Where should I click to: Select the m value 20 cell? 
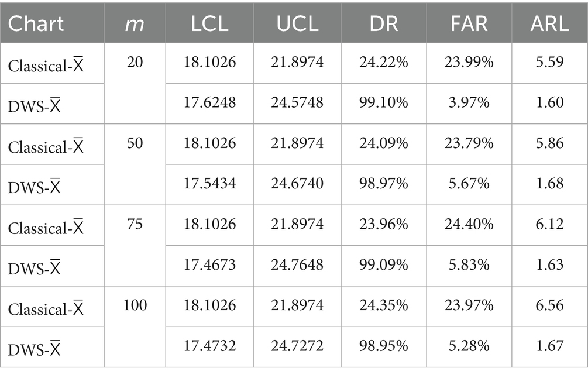pos(135,63)
